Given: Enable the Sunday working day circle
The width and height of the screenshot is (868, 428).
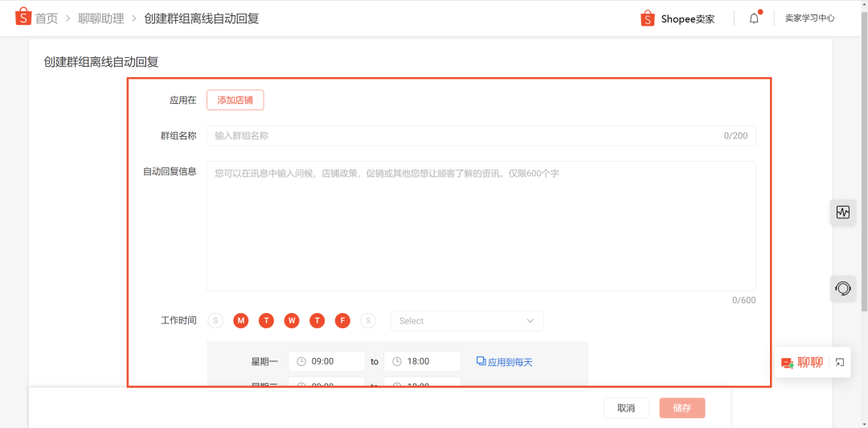Looking at the screenshot, I should click(215, 321).
